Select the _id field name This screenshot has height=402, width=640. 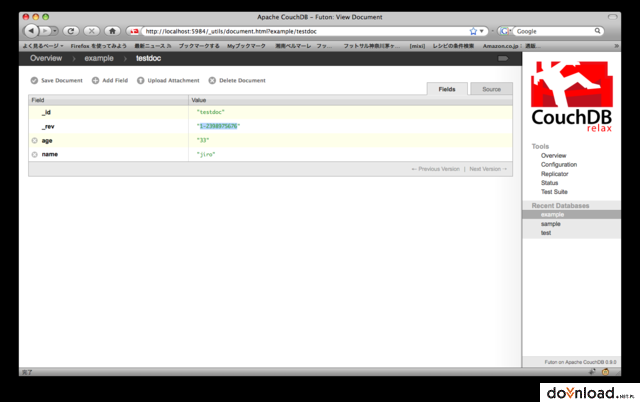(x=46, y=112)
